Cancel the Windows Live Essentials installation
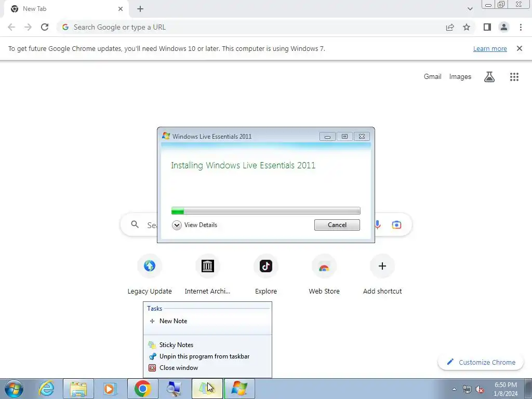532x399 pixels. point(337,225)
